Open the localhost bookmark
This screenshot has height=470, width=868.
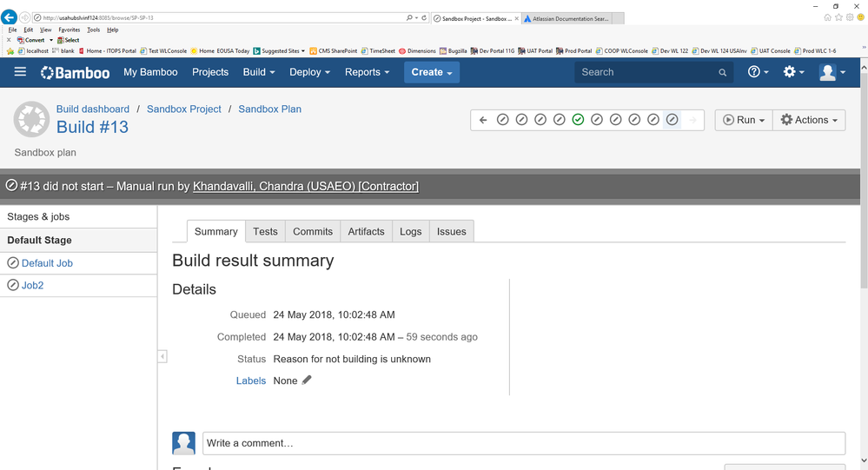[33, 51]
